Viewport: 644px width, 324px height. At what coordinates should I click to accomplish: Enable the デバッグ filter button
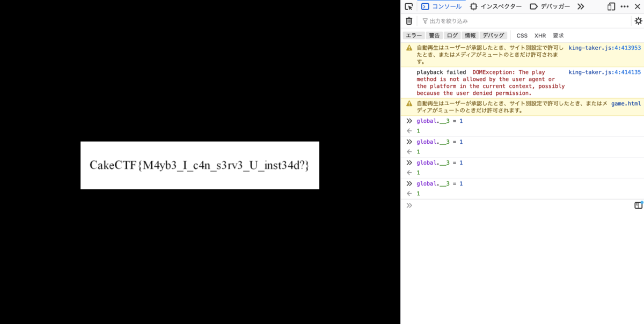tap(493, 35)
